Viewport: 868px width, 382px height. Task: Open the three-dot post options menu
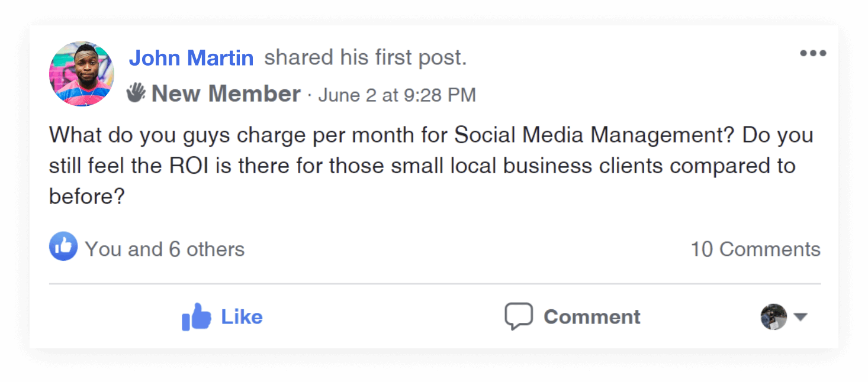pyautogui.click(x=813, y=54)
